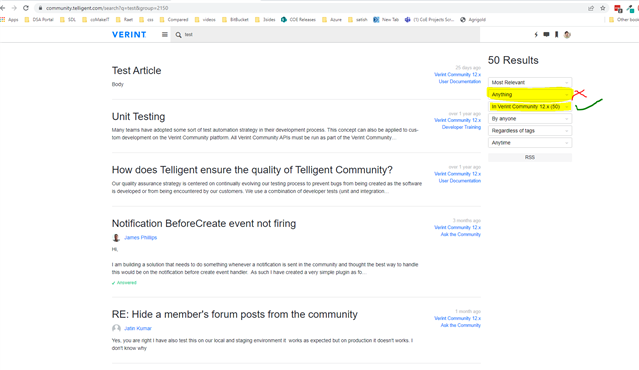Click the share icon in the address bar
This screenshot has height=370, width=639.
(591, 8)
